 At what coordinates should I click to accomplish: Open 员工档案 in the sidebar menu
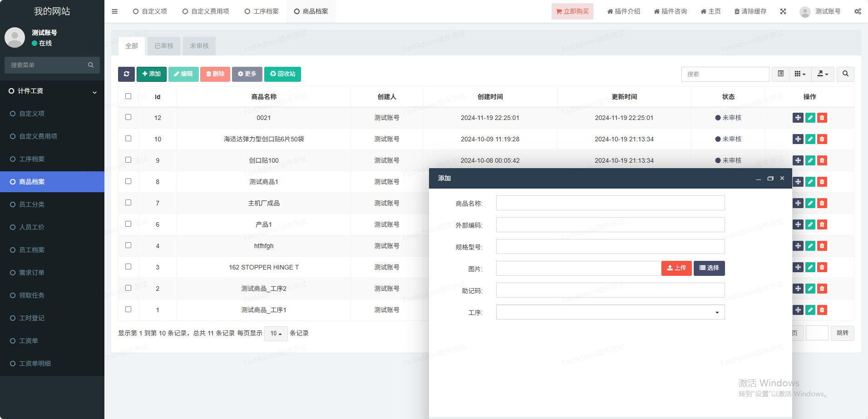(x=32, y=250)
